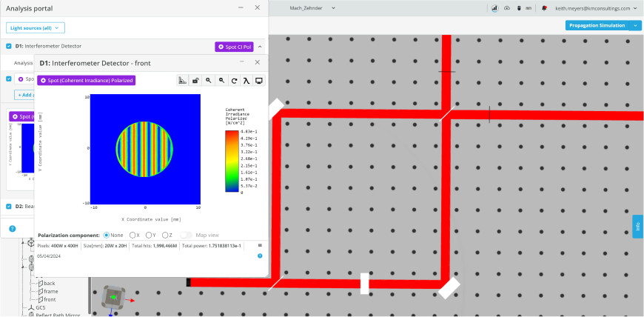Select the Z polarization component

(164, 236)
